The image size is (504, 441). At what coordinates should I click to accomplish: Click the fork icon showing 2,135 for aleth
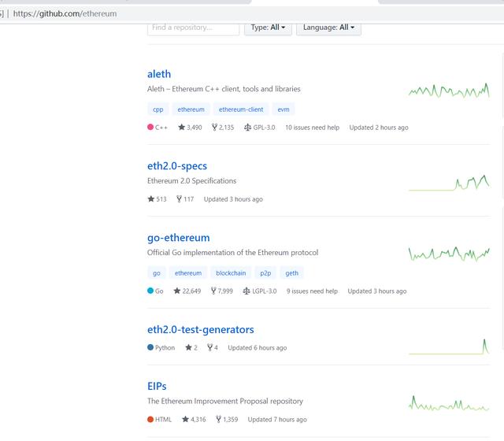214,128
